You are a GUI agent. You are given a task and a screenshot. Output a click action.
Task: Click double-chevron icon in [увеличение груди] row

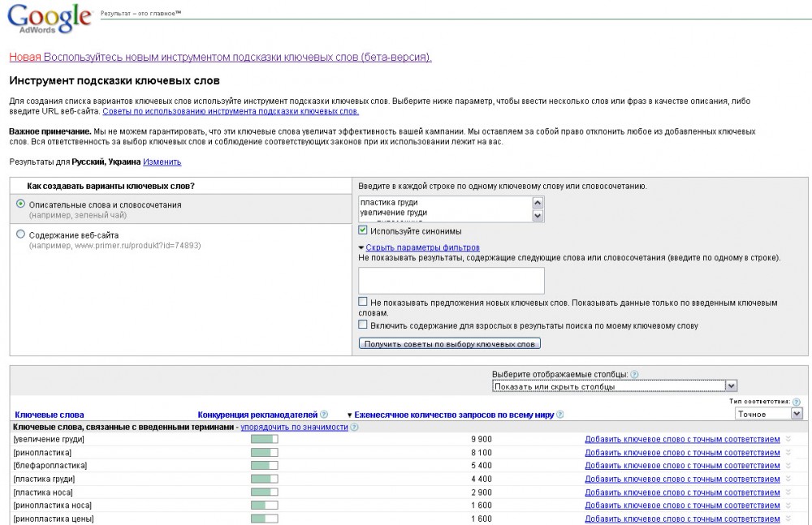(x=788, y=439)
